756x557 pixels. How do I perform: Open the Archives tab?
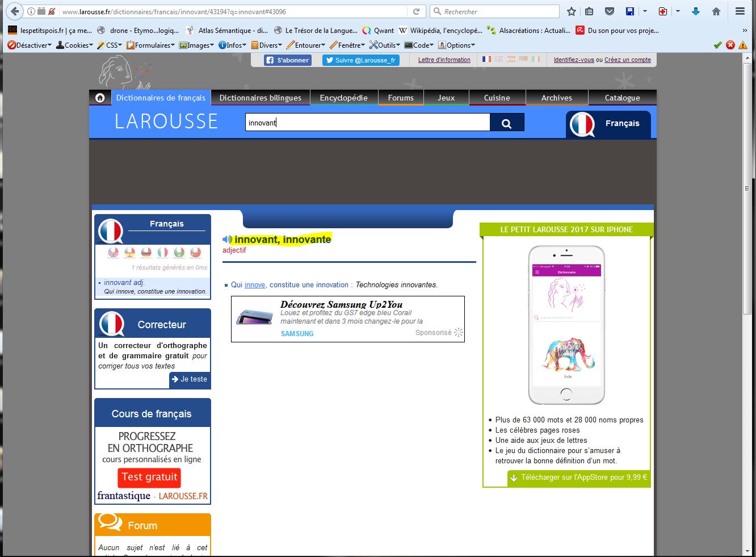tap(557, 98)
